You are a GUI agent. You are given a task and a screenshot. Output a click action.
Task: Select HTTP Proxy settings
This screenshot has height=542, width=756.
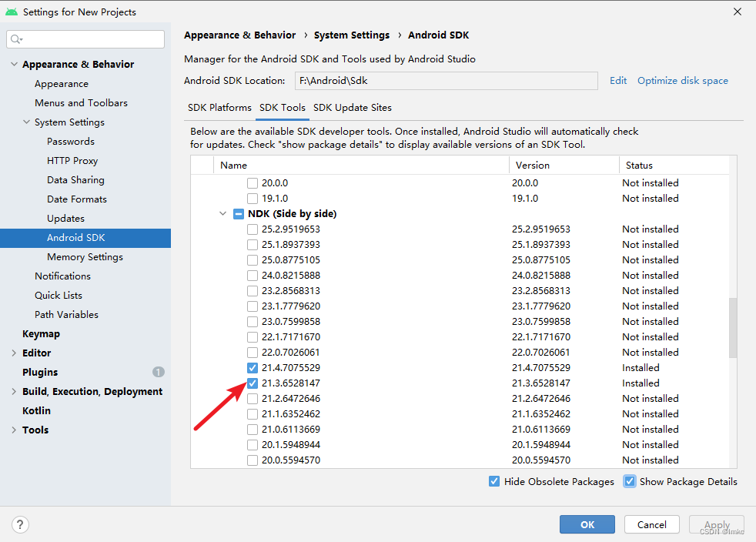click(72, 161)
